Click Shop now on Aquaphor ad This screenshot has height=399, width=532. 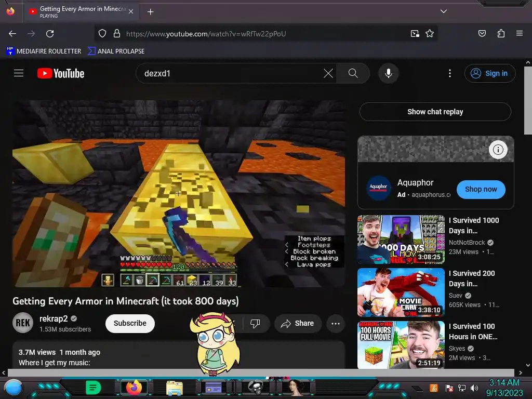[x=481, y=189]
